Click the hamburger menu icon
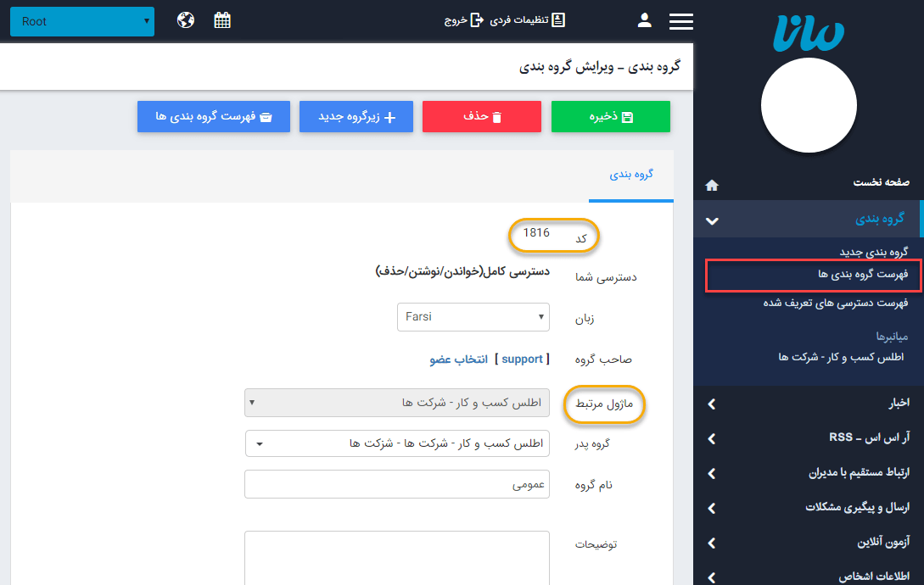The width and height of the screenshot is (924, 585). coord(680,21)
